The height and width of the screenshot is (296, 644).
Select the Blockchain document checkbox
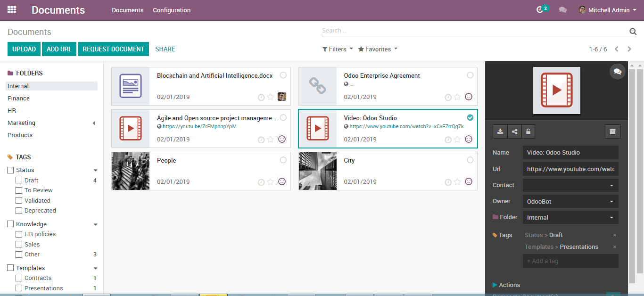click(x=282, y=74)
